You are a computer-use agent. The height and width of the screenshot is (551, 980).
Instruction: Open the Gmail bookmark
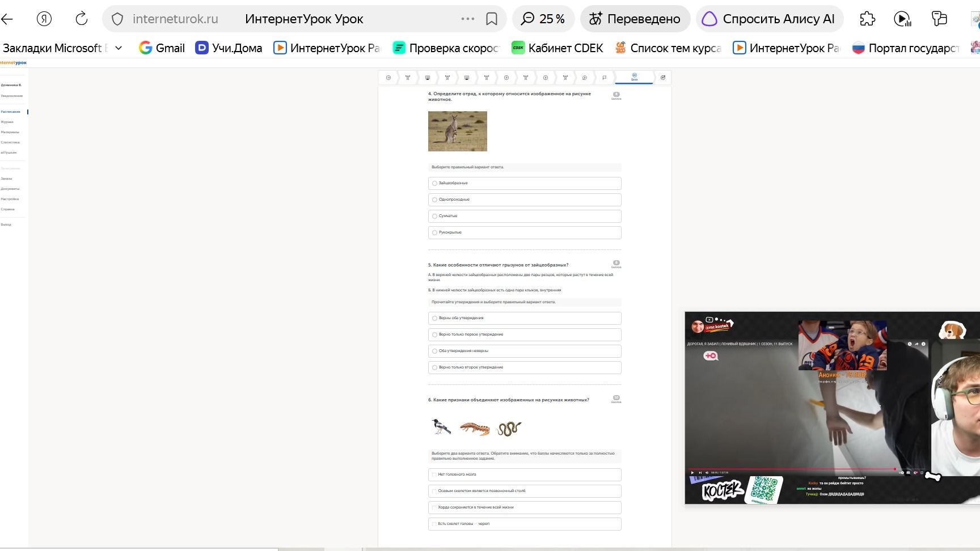[x=162, y=48]
